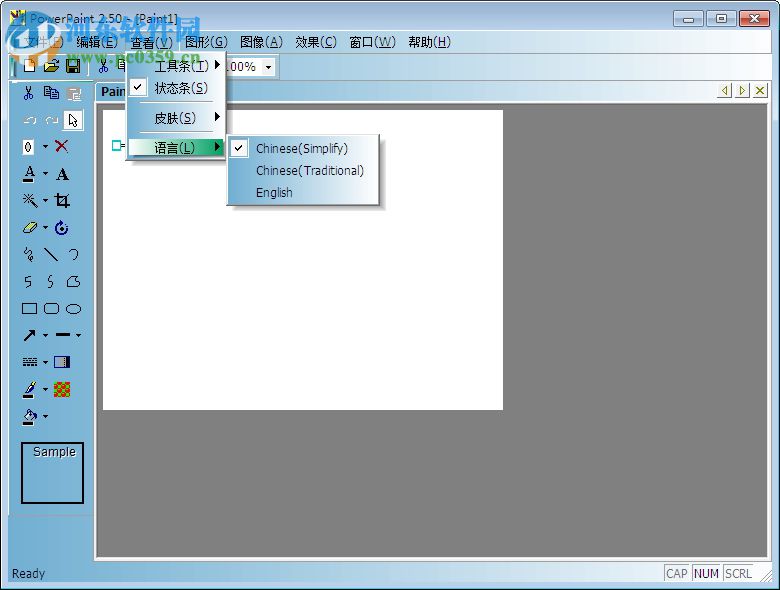Screen dimensions: 780x590
Task: Click the Sample preview box
Action: [52, 473]
